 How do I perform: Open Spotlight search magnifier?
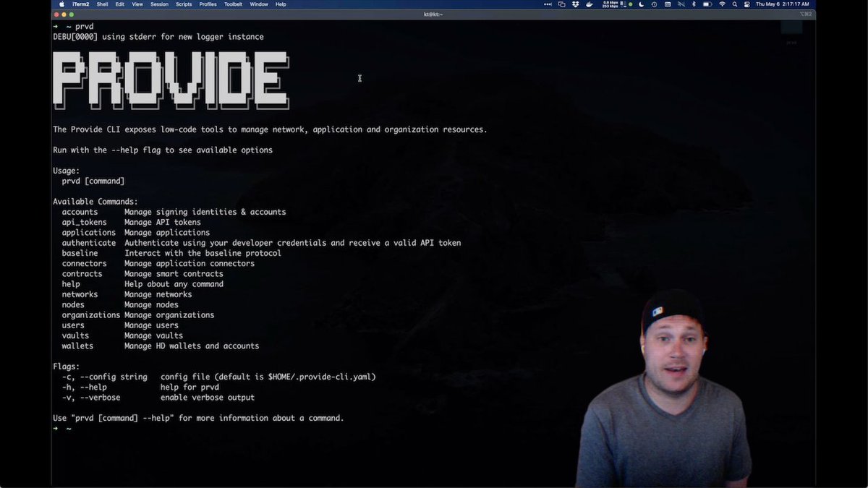(735, 4)
